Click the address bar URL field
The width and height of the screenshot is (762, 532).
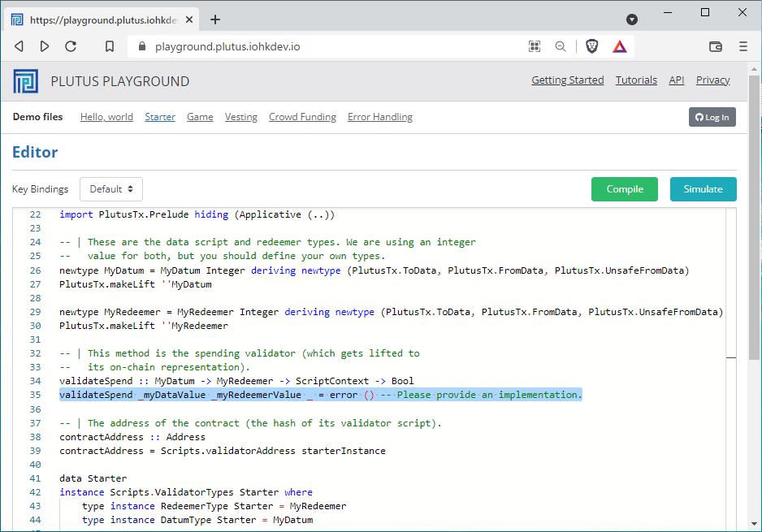coord(325,47)
